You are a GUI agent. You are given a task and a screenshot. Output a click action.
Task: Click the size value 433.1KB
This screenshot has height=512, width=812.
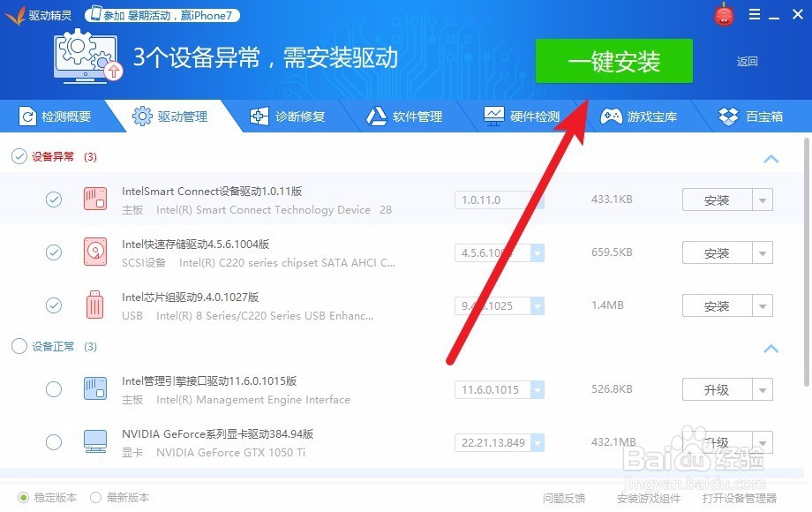pos(612,200)
